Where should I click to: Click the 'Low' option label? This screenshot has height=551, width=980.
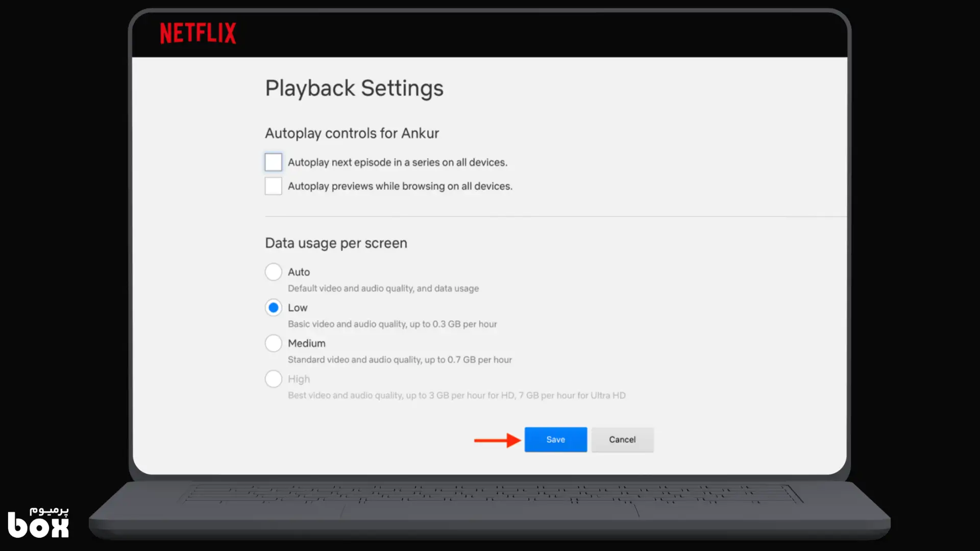298,308
